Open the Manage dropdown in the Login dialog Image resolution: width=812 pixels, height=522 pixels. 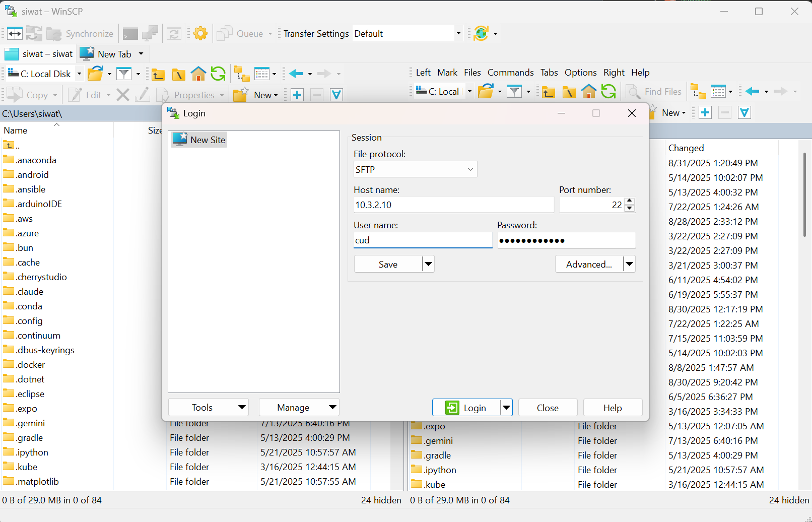click(299, 408)
